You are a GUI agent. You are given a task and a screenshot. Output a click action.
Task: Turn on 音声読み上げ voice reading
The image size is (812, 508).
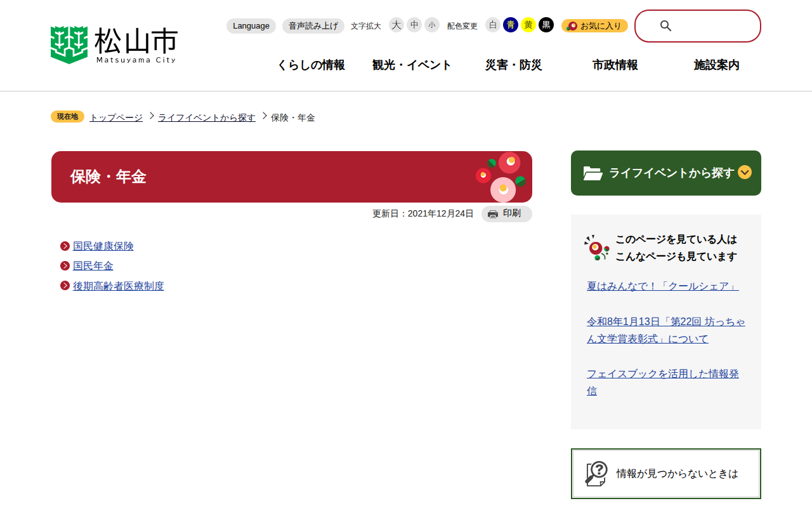313,26
